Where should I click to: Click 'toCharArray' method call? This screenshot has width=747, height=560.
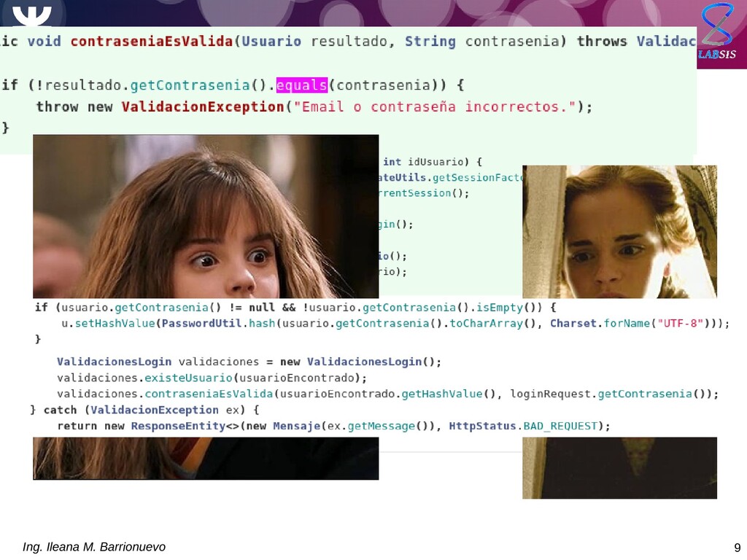point(487,323)
